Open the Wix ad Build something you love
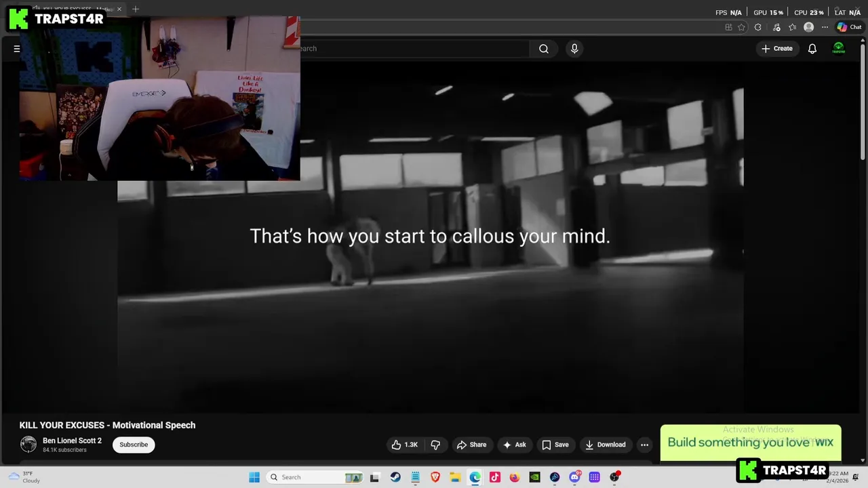This screenshot has height=488, width=868. click(751, 443)
